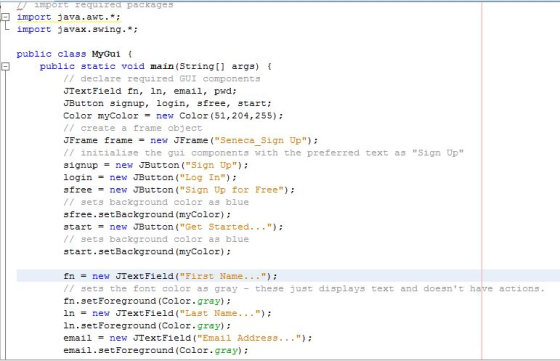560x361 pixels.
Task: Click the 'email.setForeground(Color.gray);' line
Action: point(156,351)
